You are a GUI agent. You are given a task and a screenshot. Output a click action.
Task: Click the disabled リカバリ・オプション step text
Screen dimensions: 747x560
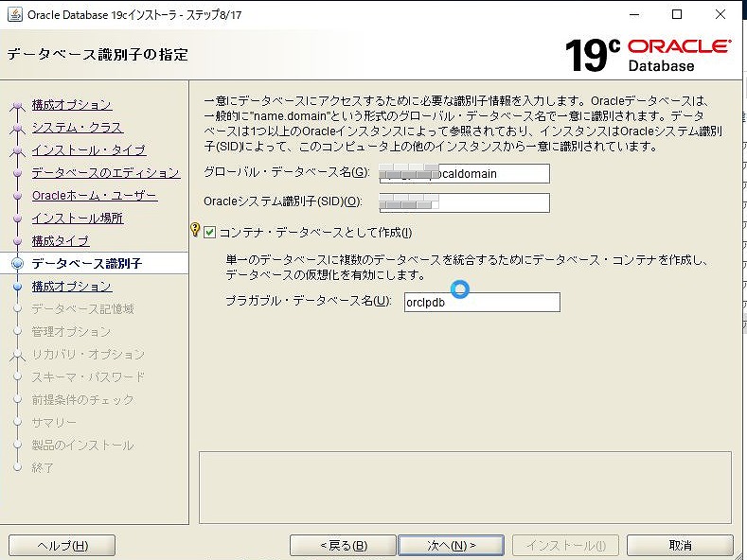88,355
